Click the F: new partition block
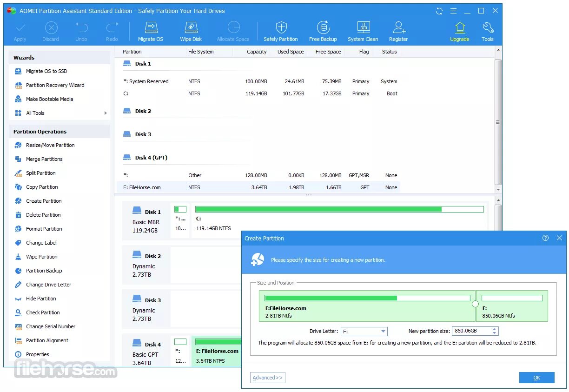The width and height of the screenshot is (569, 392). [x=512, y=306]
